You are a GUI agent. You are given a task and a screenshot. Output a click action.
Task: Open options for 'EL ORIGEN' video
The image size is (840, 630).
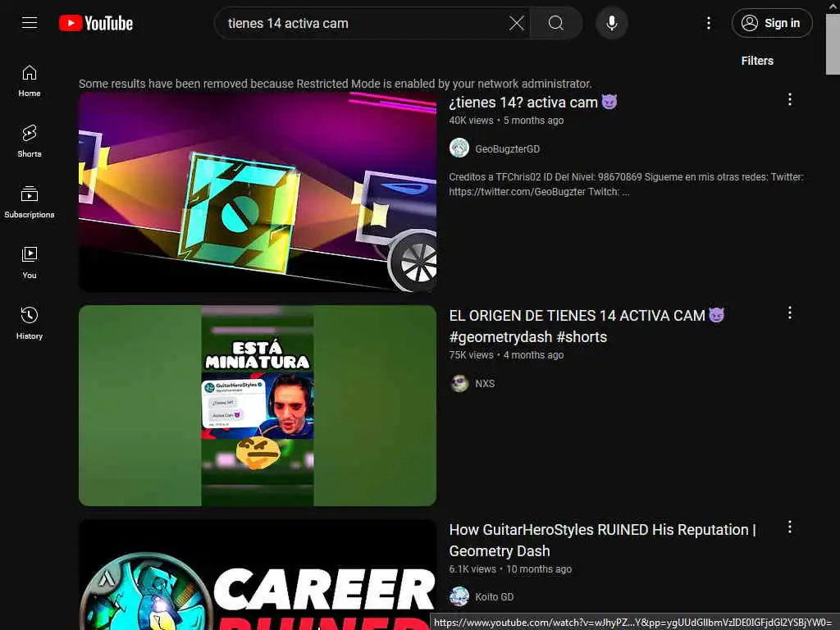point(790,313)
